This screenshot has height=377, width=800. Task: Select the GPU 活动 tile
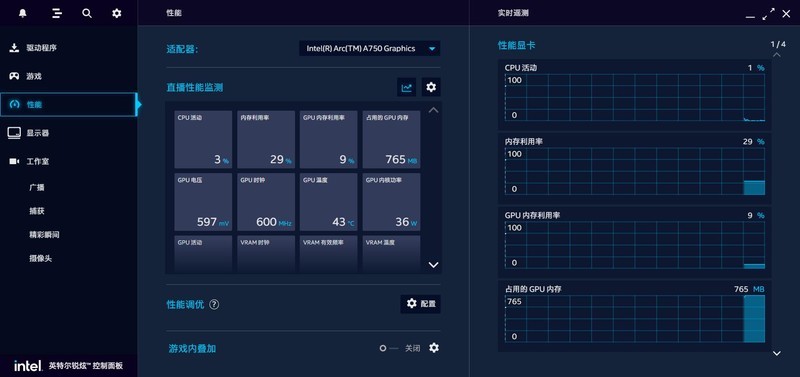tap(203, 254)
